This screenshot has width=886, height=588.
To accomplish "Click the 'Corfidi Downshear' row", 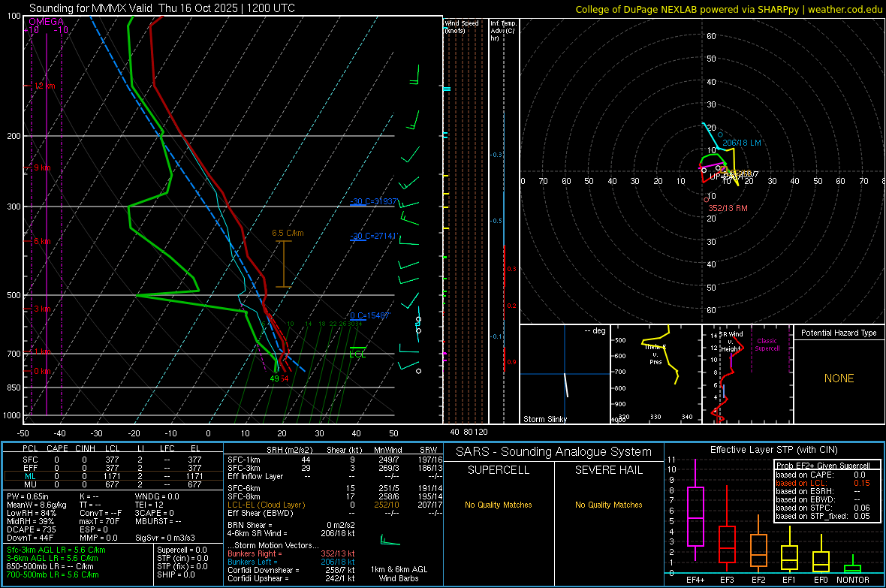I will coord(291,571).
